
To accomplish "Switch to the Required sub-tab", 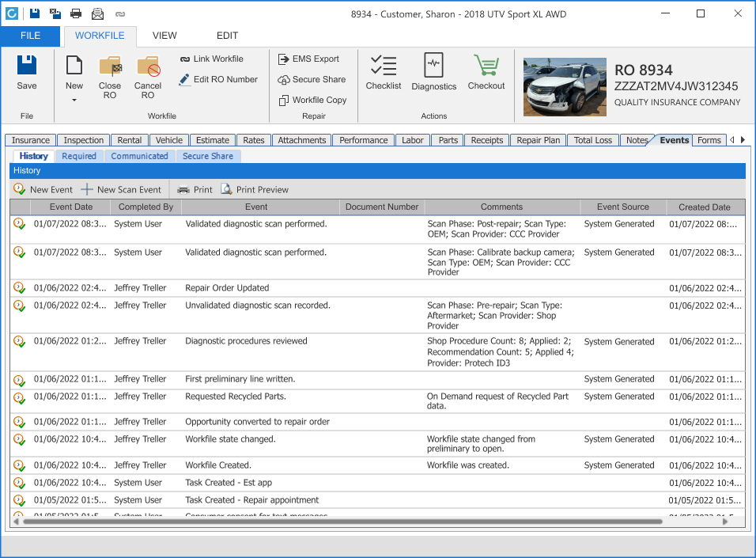I will 79,156.
